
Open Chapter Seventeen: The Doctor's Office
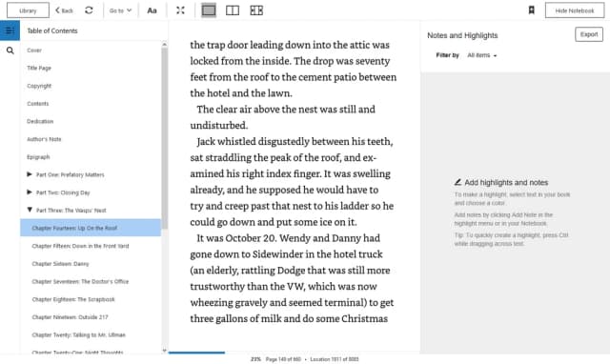(80, 281)
